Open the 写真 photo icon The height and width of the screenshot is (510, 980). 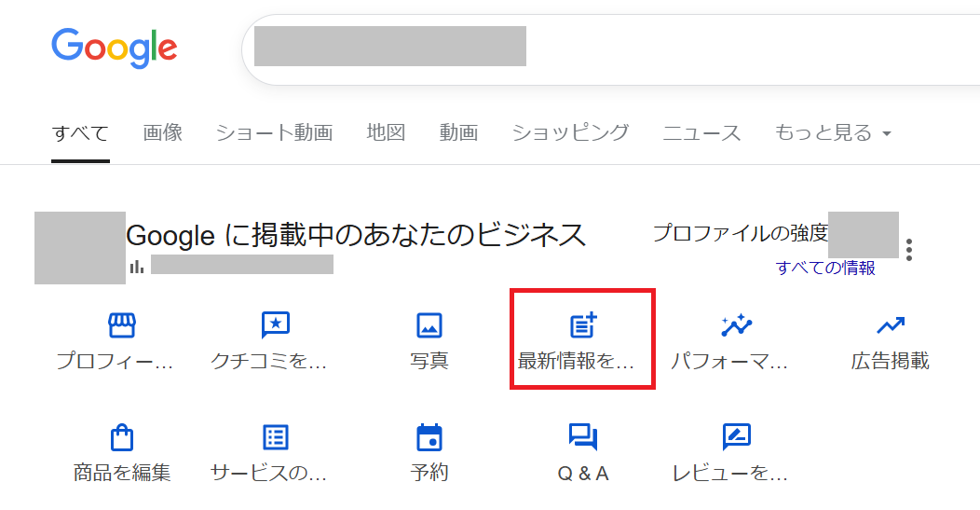[x=429, y=325]
